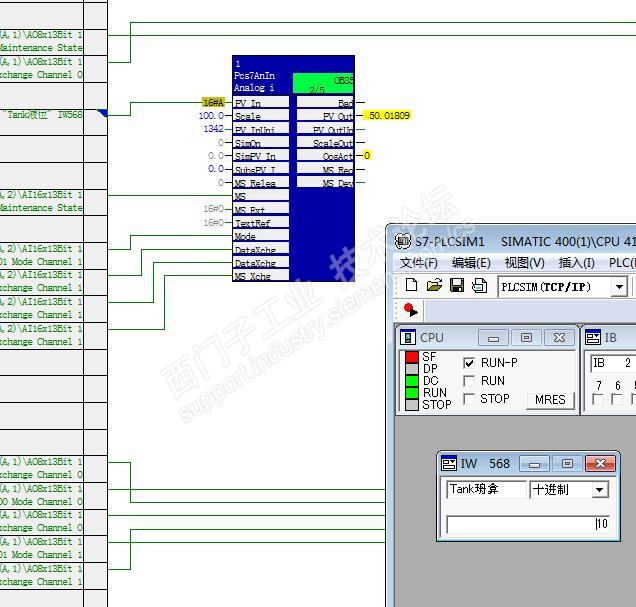Click the New file icon in PLCSIM toolbar

pyautogui.click(x=411, y=285)
